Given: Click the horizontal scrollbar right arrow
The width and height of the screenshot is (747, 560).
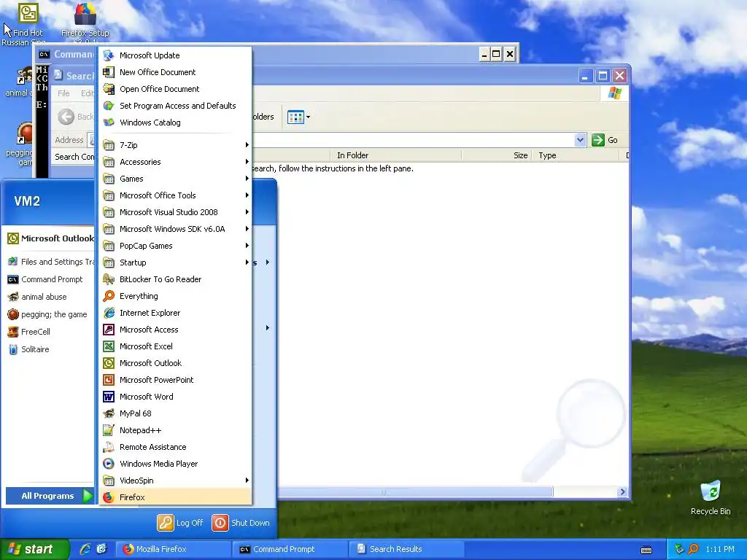Looking at the screenshot, I should pos(622,491).
